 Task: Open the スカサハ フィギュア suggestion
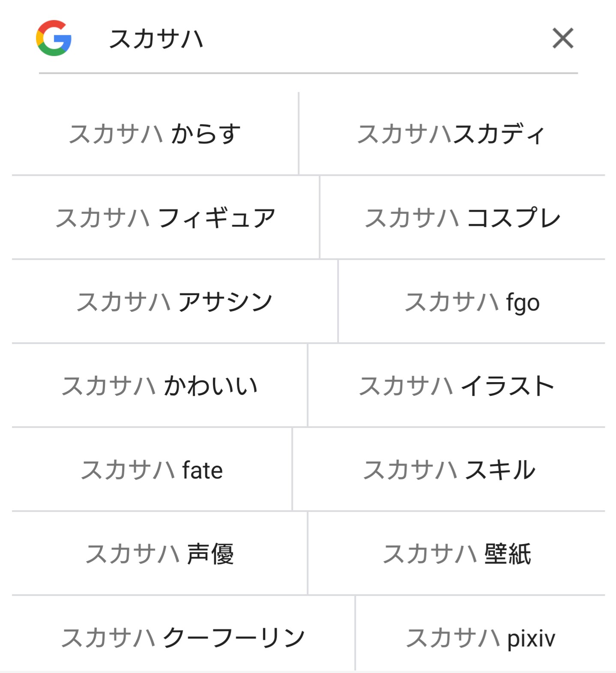[x=165, y=218]
